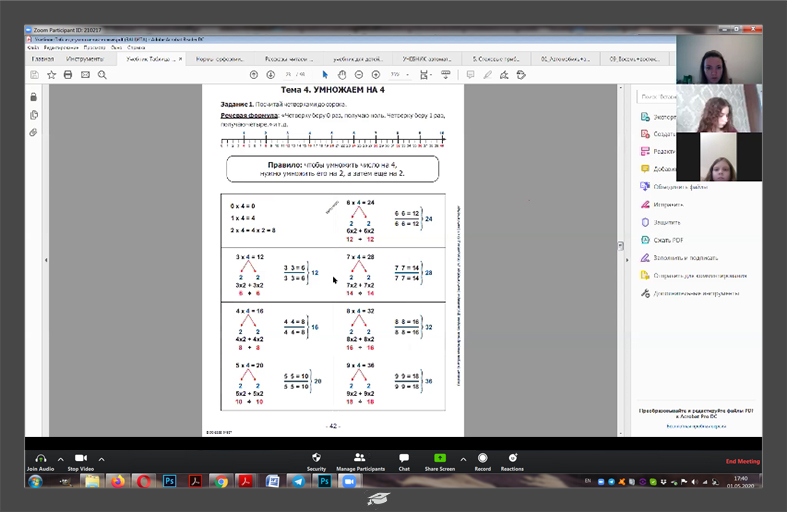
Task: Click End Meeting in Zoom
Action: (742, 461)
